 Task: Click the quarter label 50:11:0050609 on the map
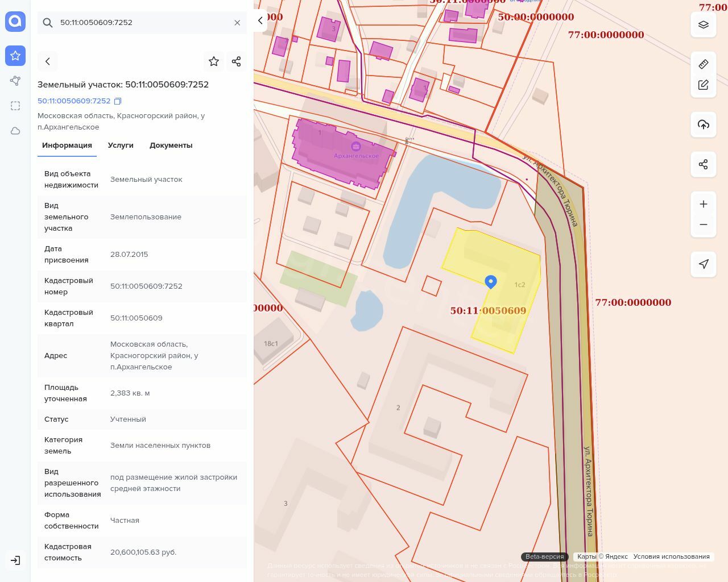point(488,311)
